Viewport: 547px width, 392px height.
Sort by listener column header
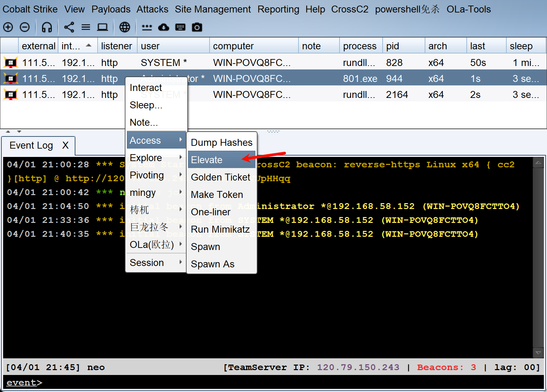117,46
